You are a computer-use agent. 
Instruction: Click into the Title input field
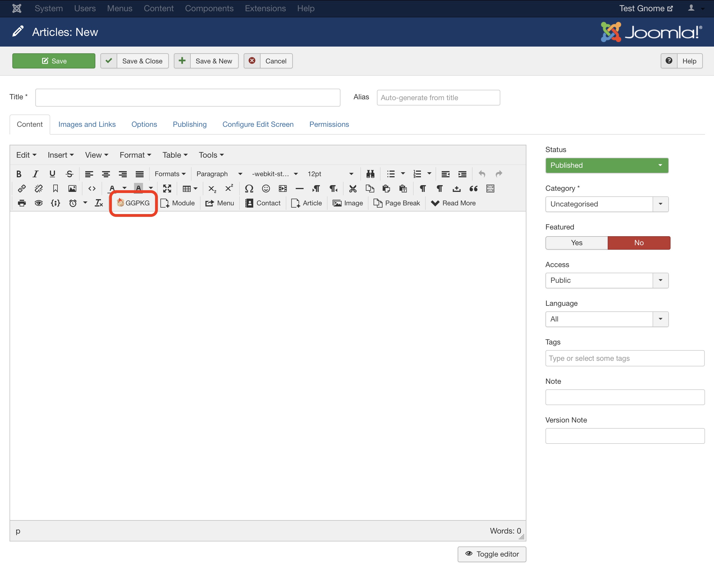(x=188, y=98)
